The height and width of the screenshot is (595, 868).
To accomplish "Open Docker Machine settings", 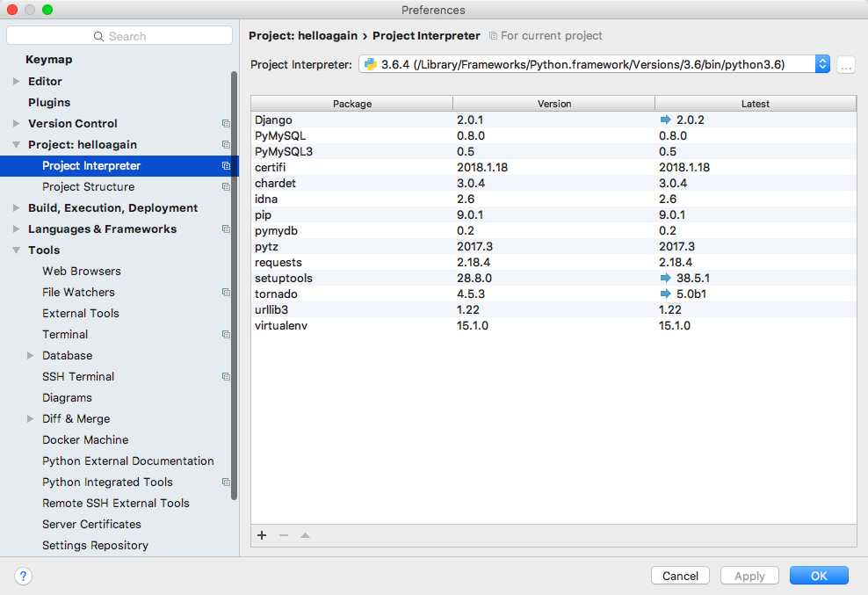I will [x=85, y=440].
